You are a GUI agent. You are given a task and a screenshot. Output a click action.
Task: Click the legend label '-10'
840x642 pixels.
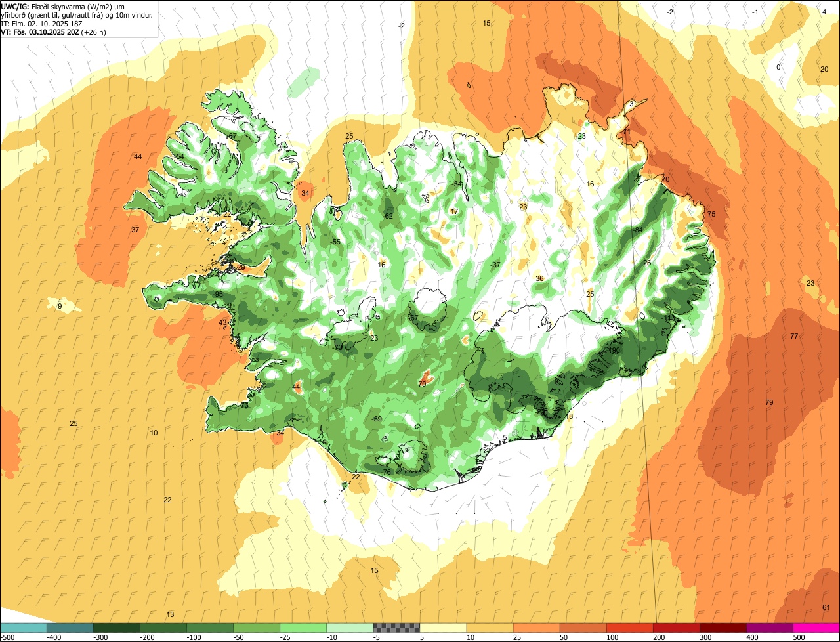(332, 637)
